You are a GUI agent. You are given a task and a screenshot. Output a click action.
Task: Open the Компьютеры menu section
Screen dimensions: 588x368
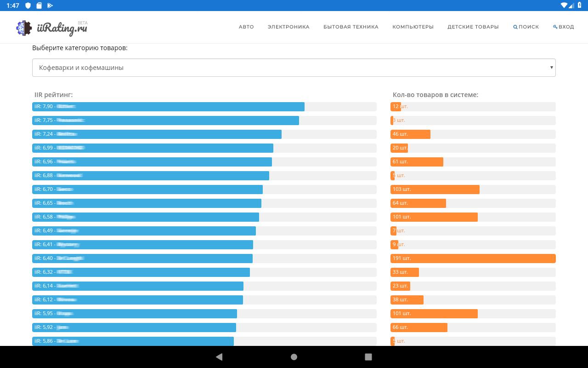tap(413, 27)
